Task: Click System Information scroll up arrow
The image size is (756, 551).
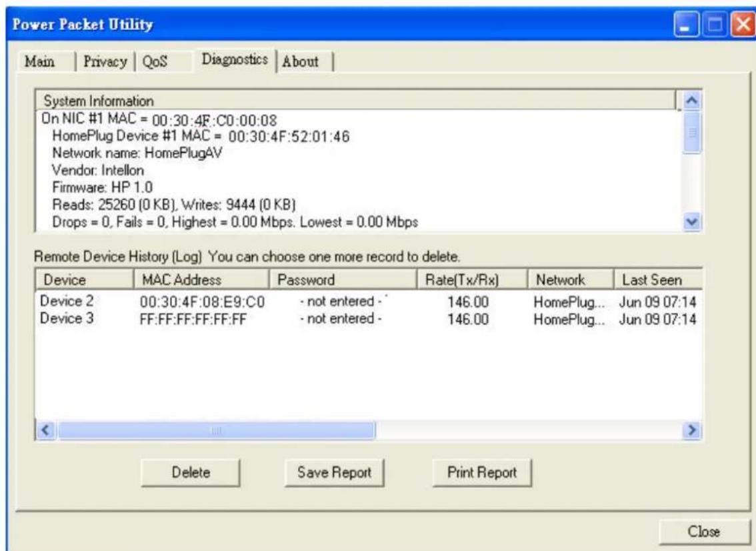Action: pyautogui.click(x=692, y=100)
